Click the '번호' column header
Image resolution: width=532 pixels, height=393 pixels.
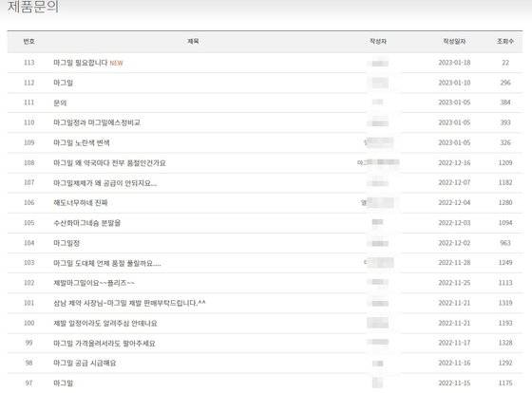(28, 42)
